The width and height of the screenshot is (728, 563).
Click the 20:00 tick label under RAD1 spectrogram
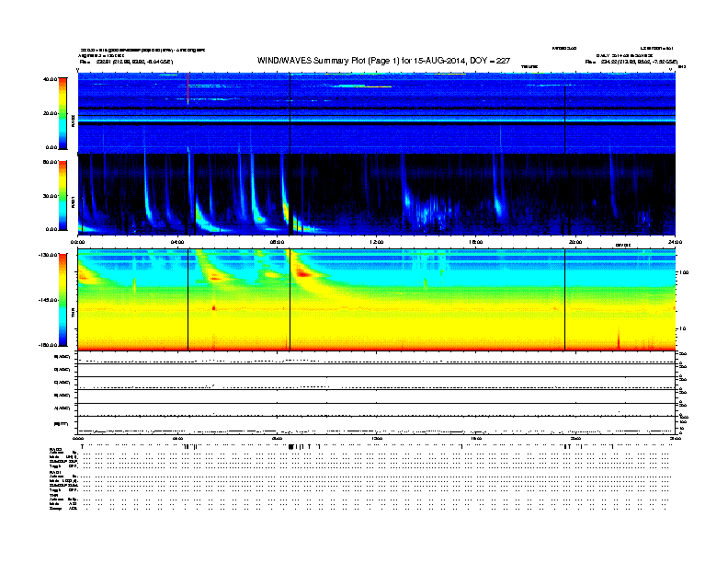click(x=575, y=242)
